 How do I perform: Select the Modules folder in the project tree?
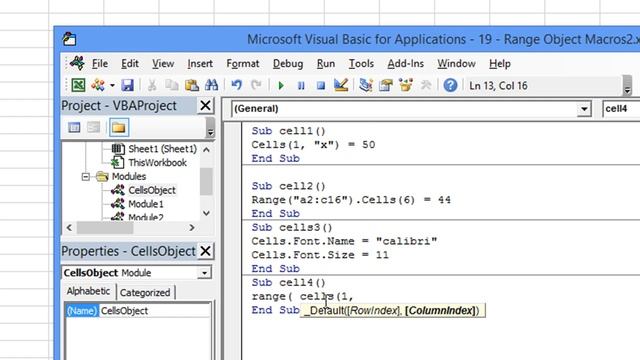129,176
